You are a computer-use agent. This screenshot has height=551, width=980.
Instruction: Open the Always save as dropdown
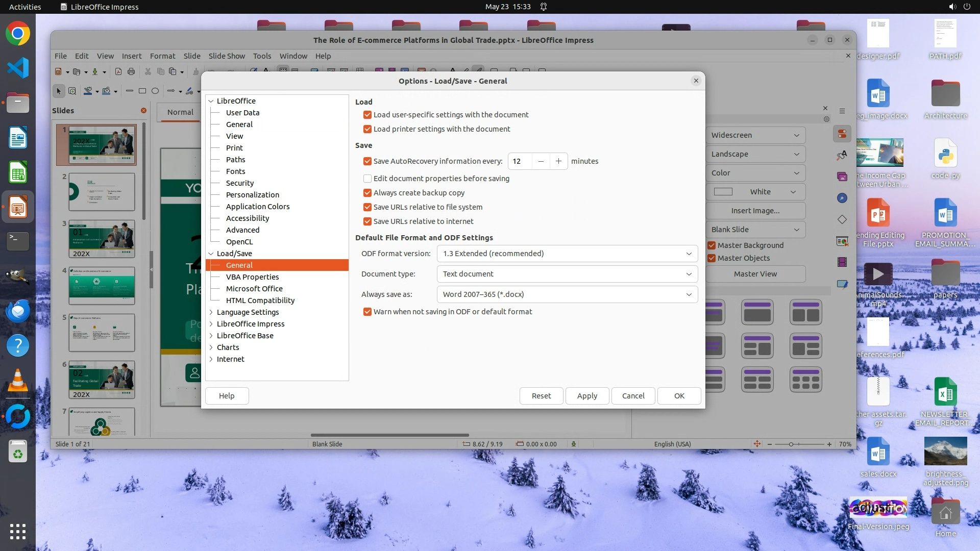pos(567,294)
